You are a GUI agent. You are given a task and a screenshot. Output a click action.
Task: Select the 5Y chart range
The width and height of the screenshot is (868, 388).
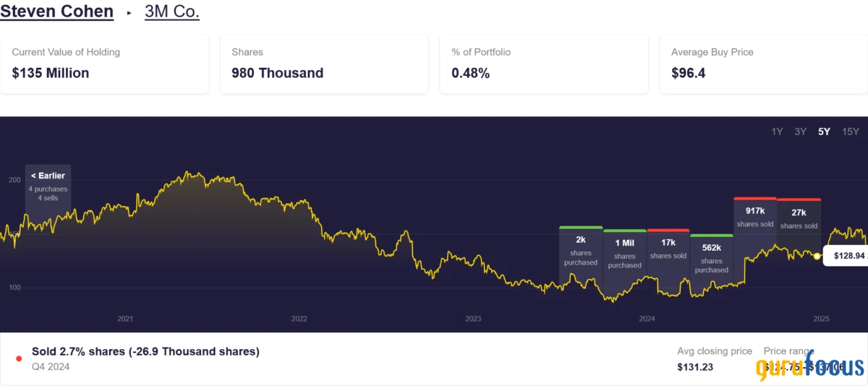pyautogui.click(x=824, y=132)
